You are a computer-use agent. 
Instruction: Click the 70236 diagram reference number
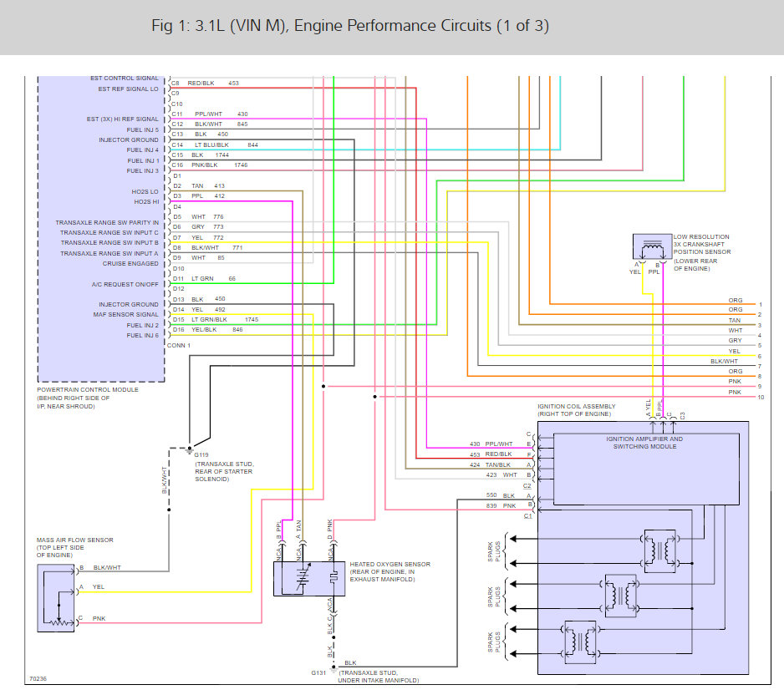(x=38, y=678)
